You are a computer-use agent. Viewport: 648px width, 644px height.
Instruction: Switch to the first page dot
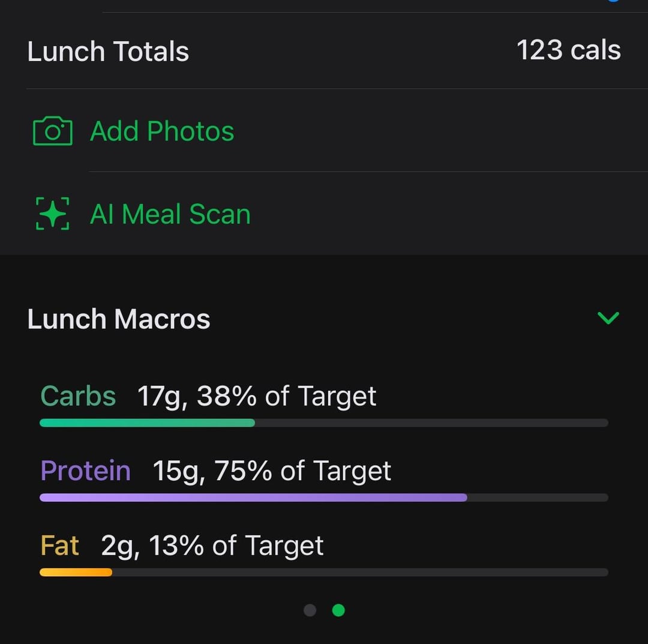310,610
